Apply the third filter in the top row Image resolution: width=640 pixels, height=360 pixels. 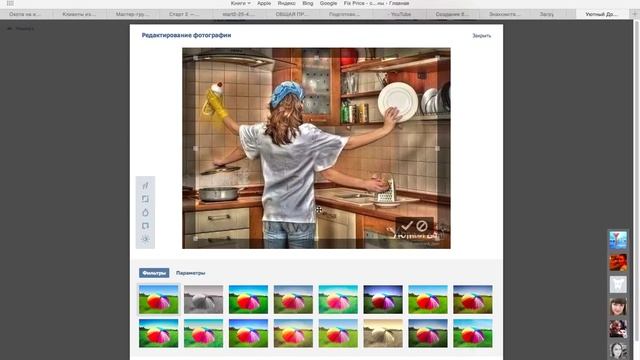point(248,300)
